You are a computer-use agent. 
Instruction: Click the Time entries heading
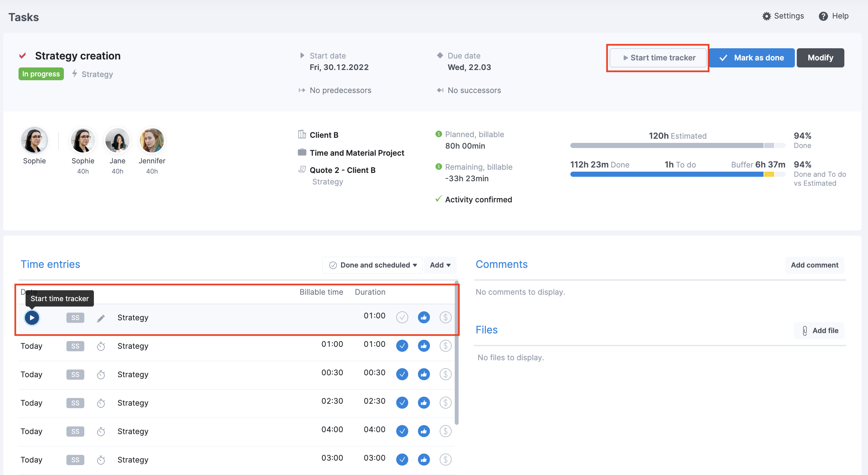point(50,264)
